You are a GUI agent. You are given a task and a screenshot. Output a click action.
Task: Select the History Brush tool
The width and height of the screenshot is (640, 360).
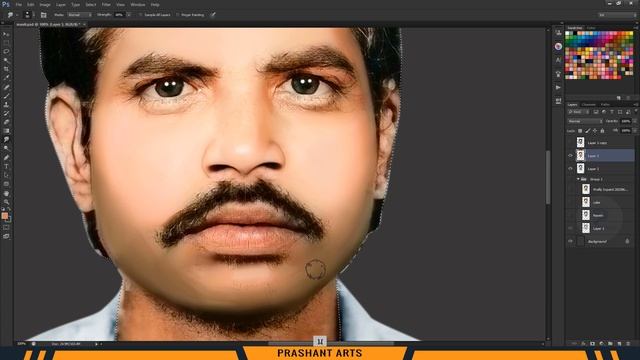[x=6, y=113]
